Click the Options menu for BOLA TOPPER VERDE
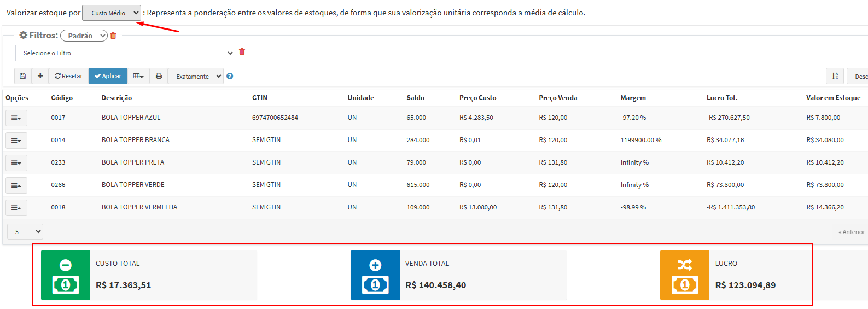 16,185
